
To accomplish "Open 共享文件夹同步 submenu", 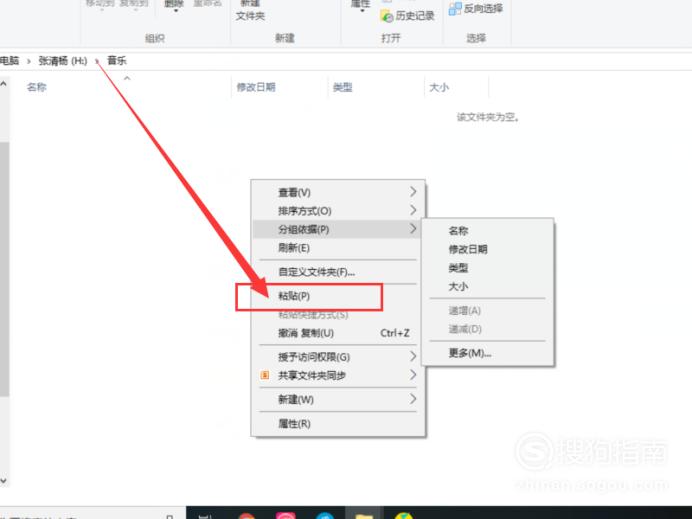I will tap(338, 376).
